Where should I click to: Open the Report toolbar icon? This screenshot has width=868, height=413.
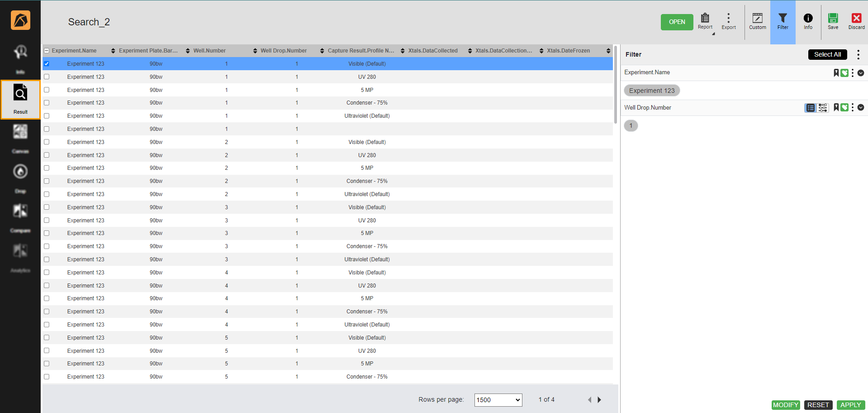[705, 21]
